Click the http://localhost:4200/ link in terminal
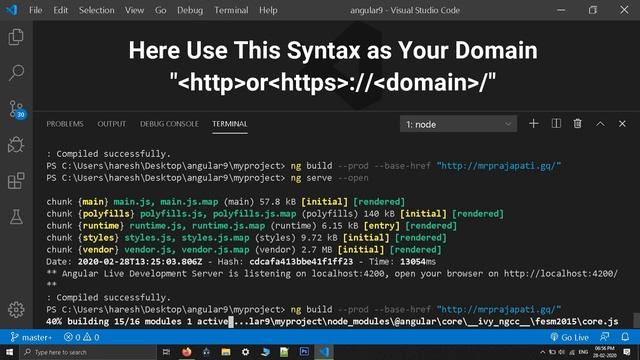 [x=561, y=273]
